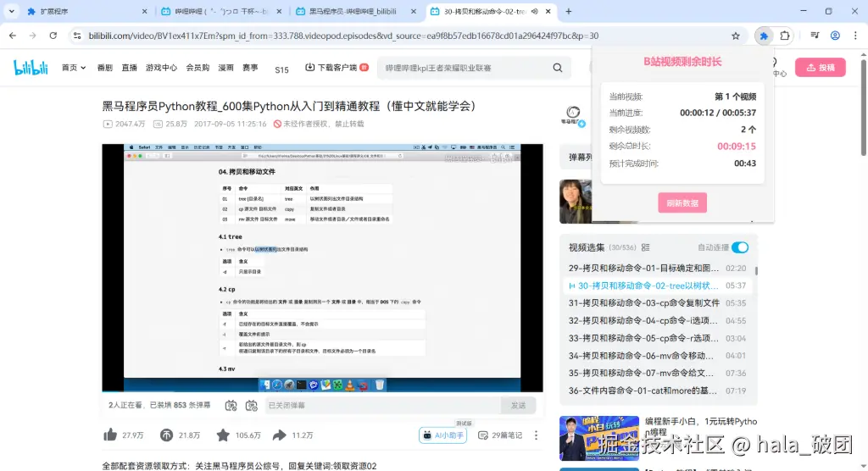Click 下载客户端 link
The width and height of the screenshot is (868, 471).
pos(337,68)
